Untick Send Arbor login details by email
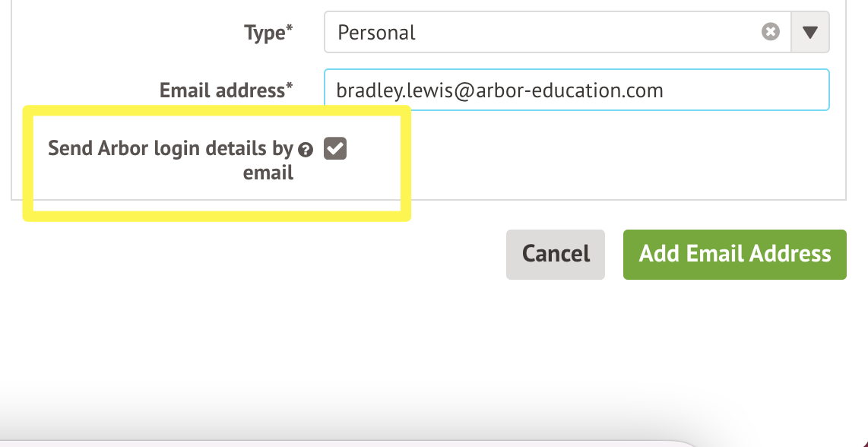 [x=335, y=149]
